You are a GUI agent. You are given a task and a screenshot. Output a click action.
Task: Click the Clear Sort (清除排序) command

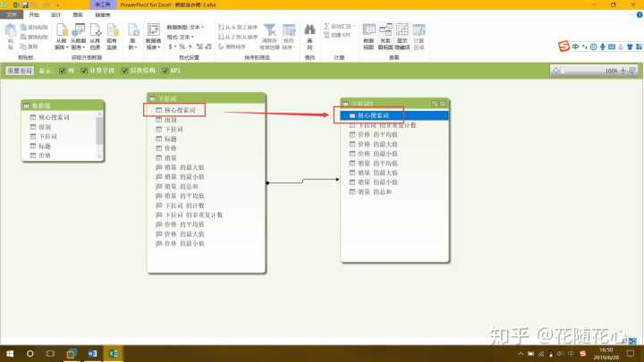coord(232,46)
